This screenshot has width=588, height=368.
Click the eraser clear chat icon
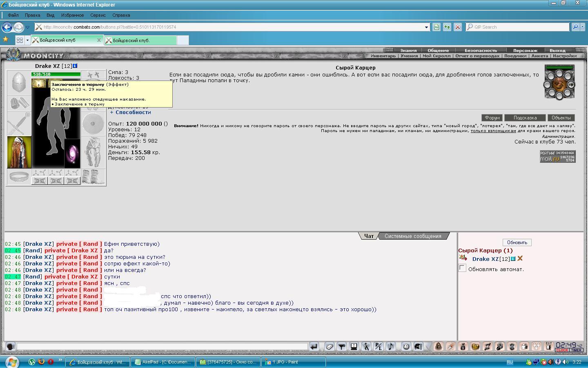pyautogui.click(x=329, y=347)
